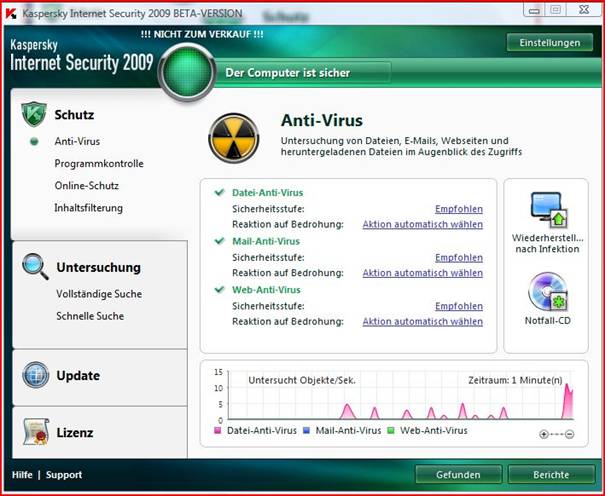This screenshot has height=496, width=605.
Task: Toggle the Mail-Anti-Virus checkmark
Action: click(x=220, y=241)
